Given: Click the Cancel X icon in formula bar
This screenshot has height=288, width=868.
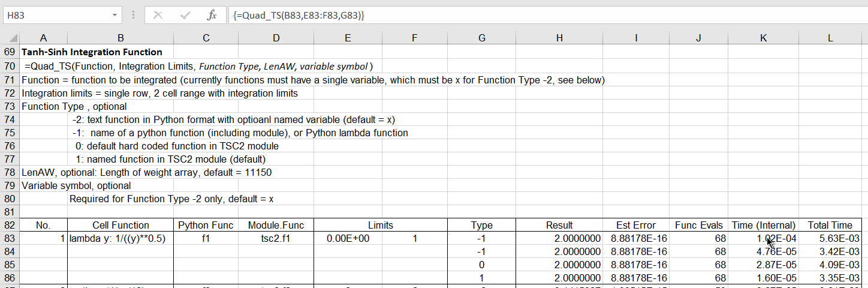Looking at the screenshot, I should tap(158, 15).
